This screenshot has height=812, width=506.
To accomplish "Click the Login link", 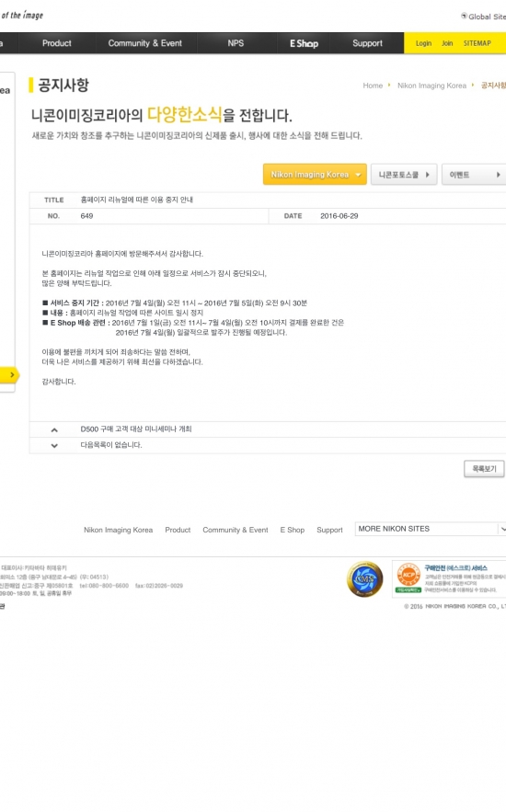I will (x=423, y=43).
